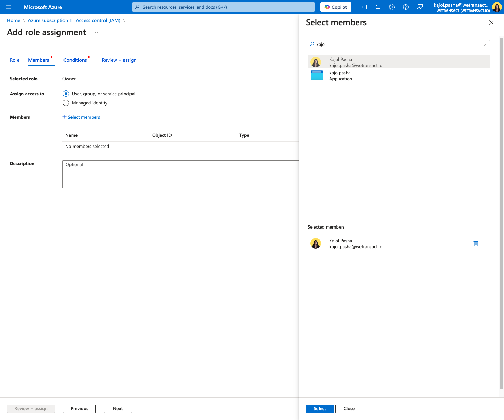The width and height of the screenshot is (504, 420).
Task: Open account avatar in top right
Action: click(x=497, y=7)
